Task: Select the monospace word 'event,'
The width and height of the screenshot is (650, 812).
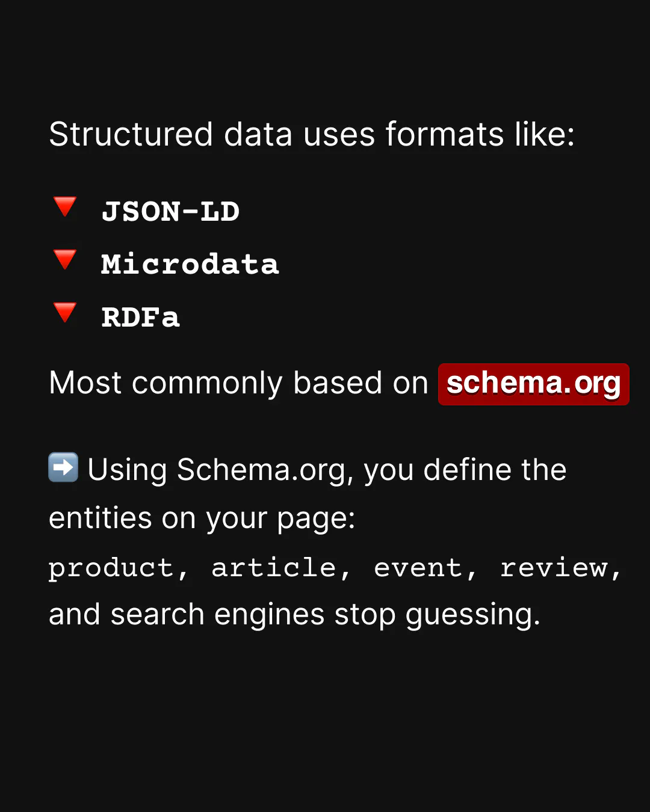Action: click(x=426, y=568)
